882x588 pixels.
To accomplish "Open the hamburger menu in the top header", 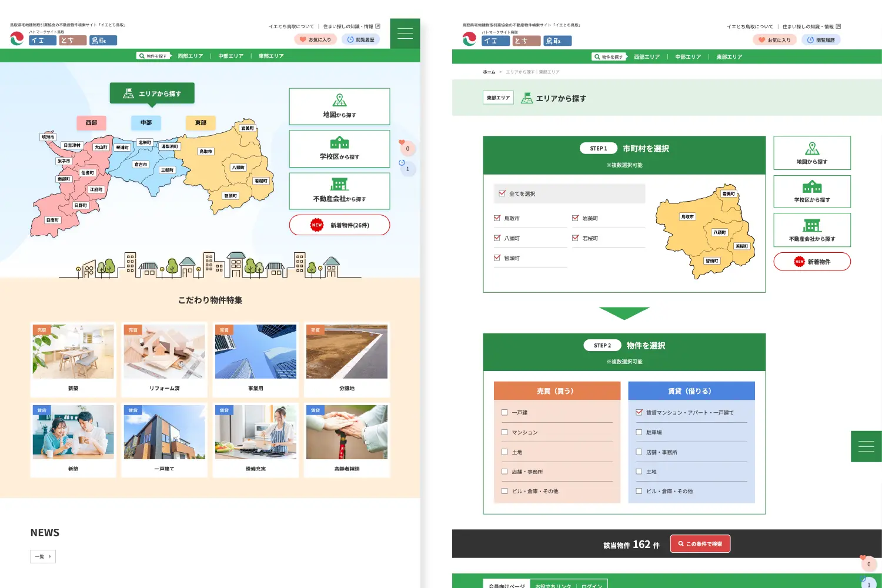I will pyautogui.click(x=405, y=34).
